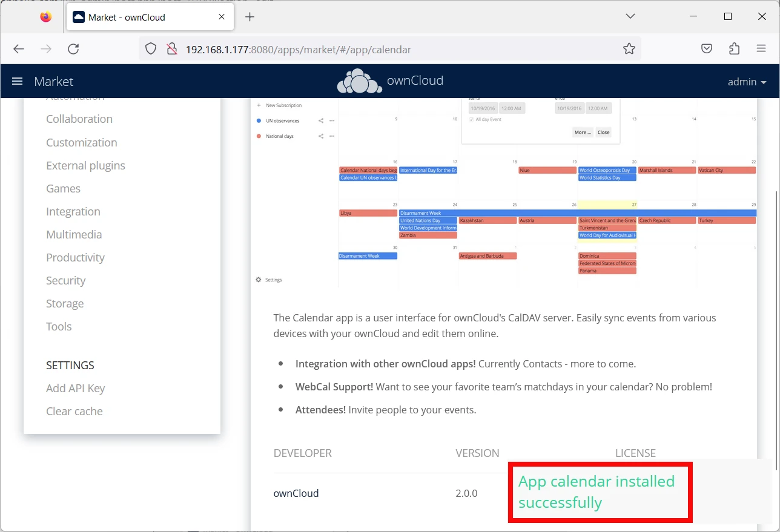This screenshot has width=780, height=532.
Task: Click the WebCal Support! bullet text
Action: point(504,387)
